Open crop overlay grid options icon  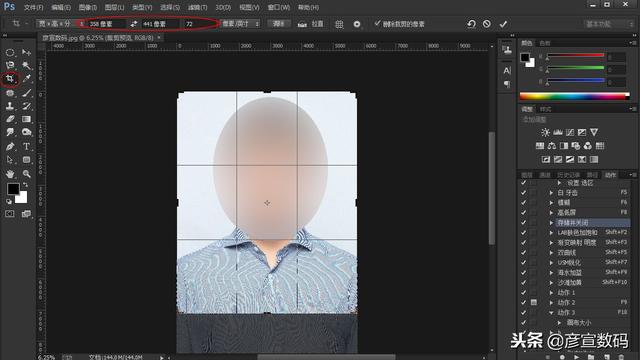tap(339, 24)
